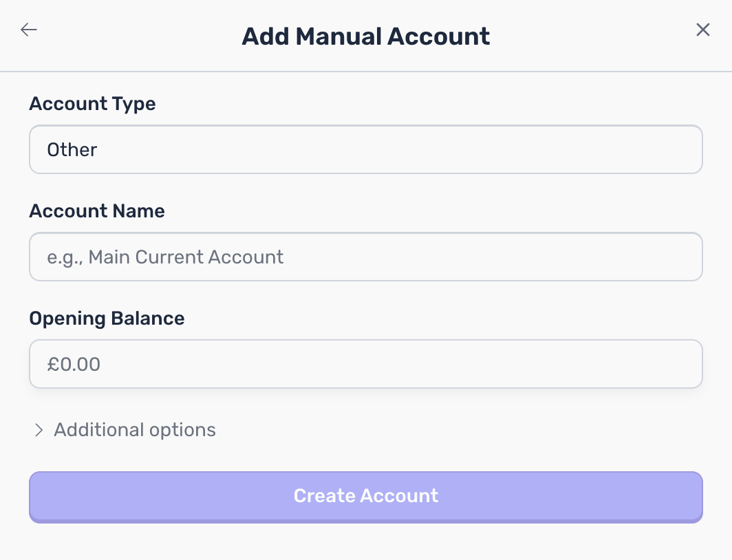Click the Main Current Account placeholder field

pos(366,257)
